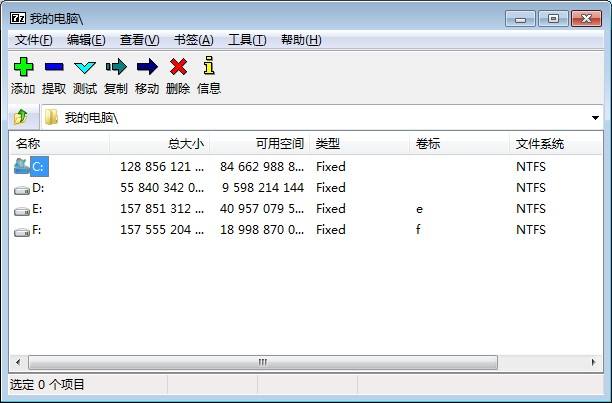Click the horizontal scrollbar thumb
The image size is (612, 403).
(x=263, y=362)
